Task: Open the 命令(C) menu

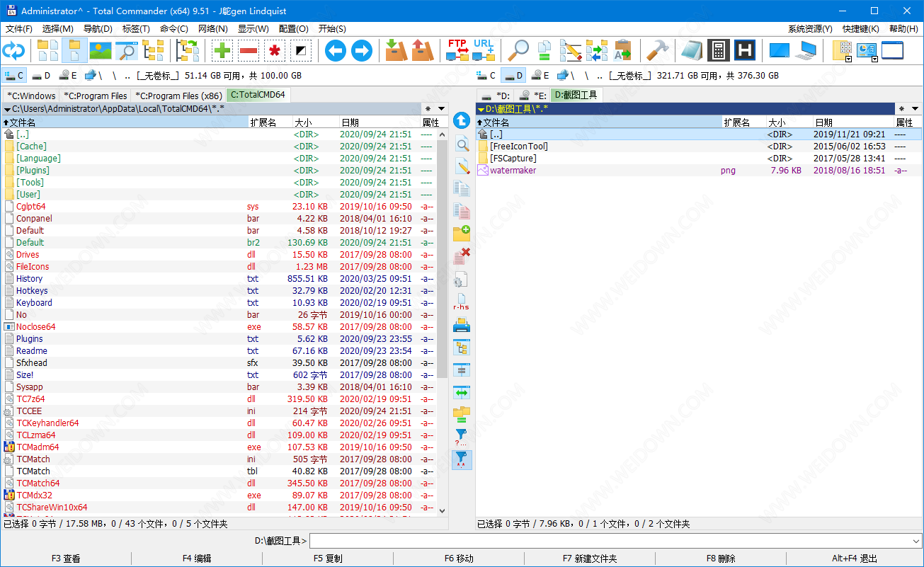Action: click(174, 29)
